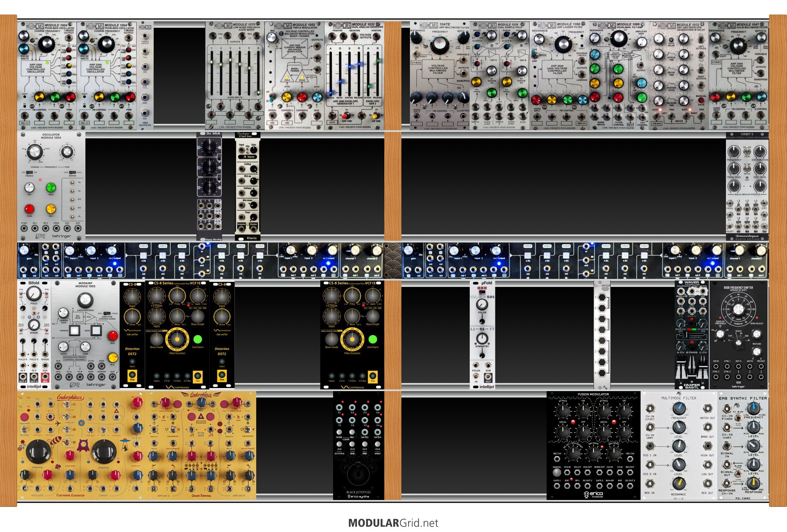Open the Happy Nerding 3x MIA module
Screen dimensions: 787x532
pyautogui.click(x=209, y=186)
